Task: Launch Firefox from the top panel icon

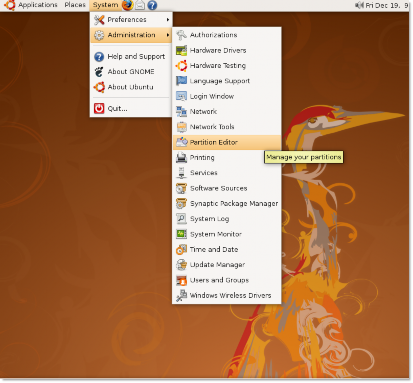Action: coord(127,5)
